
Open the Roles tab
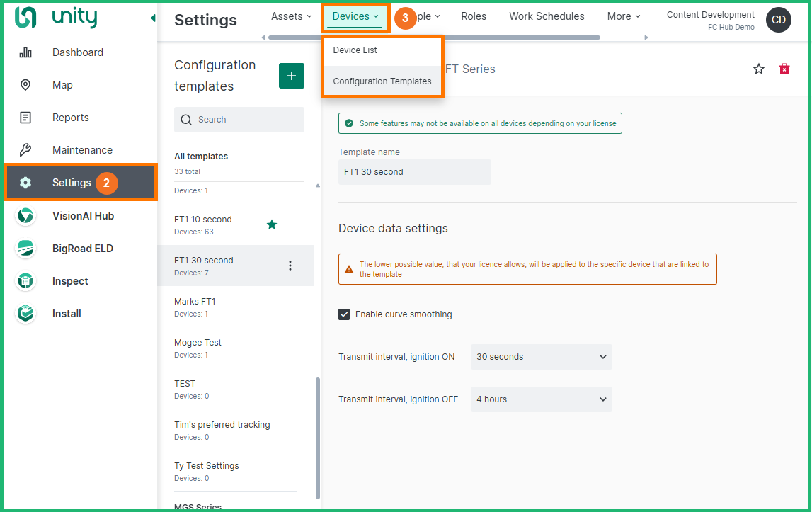pyautogui.click(x=474, y=16)
